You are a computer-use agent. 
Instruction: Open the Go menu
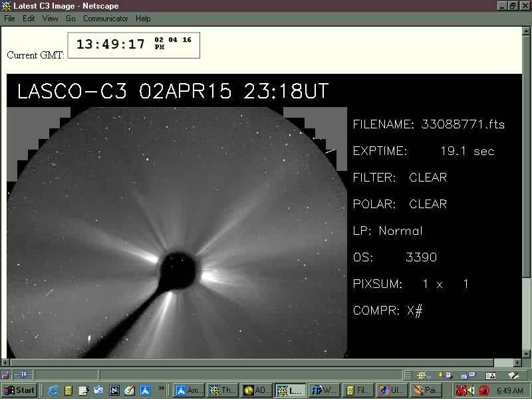70,19
